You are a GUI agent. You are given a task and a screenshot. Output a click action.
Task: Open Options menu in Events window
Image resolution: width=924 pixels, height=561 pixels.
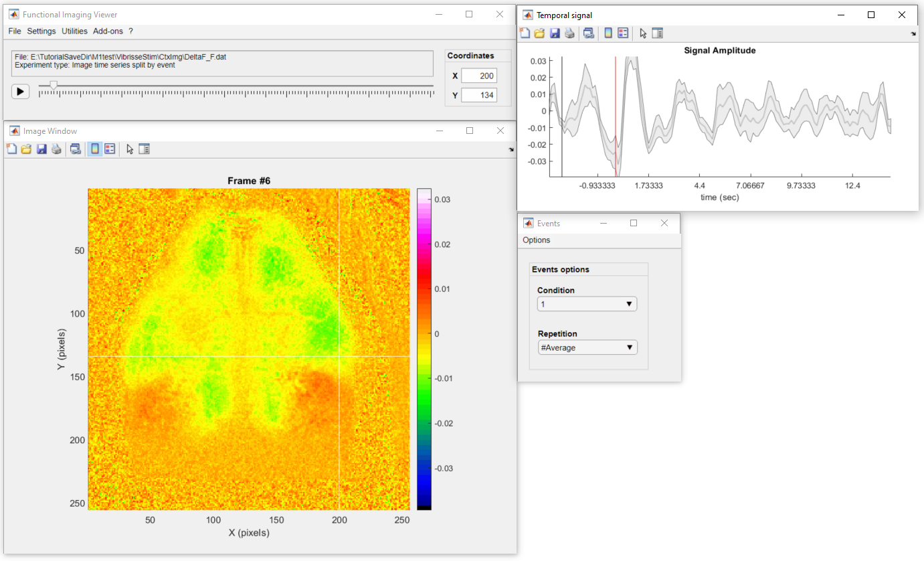click(537, 240)
